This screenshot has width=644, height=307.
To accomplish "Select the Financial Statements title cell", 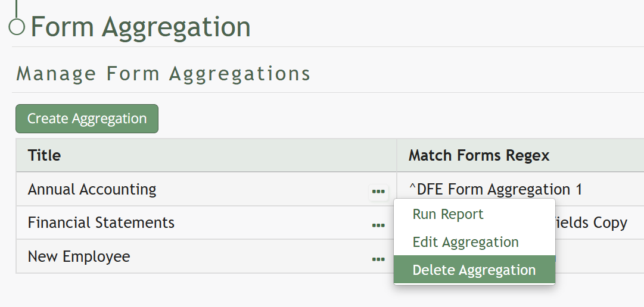I will [101, 223].
